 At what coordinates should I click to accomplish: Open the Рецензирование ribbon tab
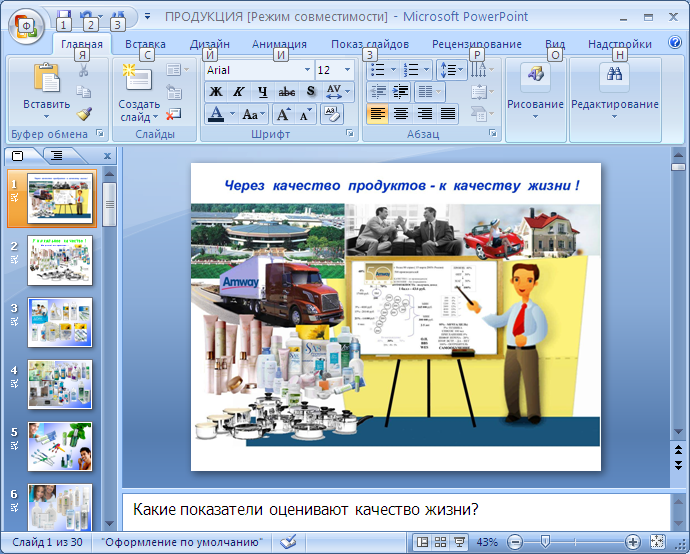point(477,44)
